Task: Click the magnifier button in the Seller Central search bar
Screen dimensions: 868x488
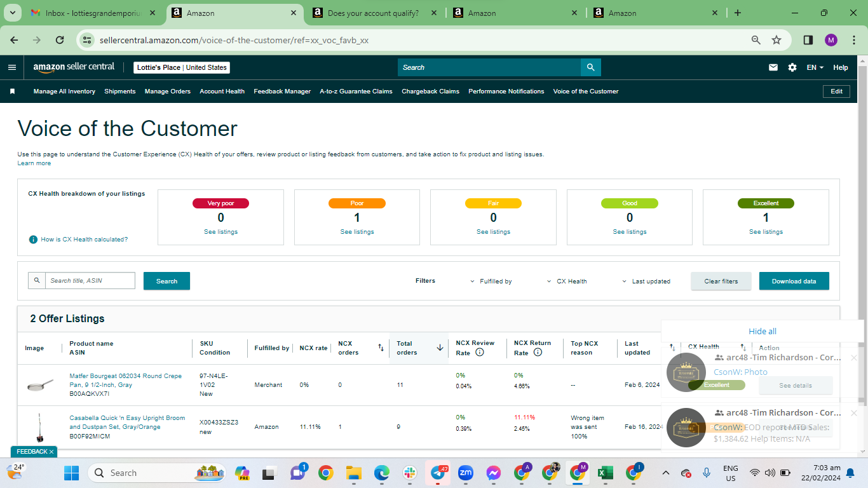Action: [x=591, y=67]
